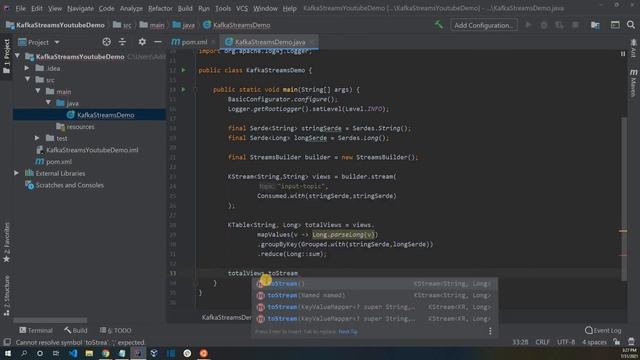Collapse the KafkaStreamsYoutubeDemo root node
640x360 pixels.
click(18, 56)
